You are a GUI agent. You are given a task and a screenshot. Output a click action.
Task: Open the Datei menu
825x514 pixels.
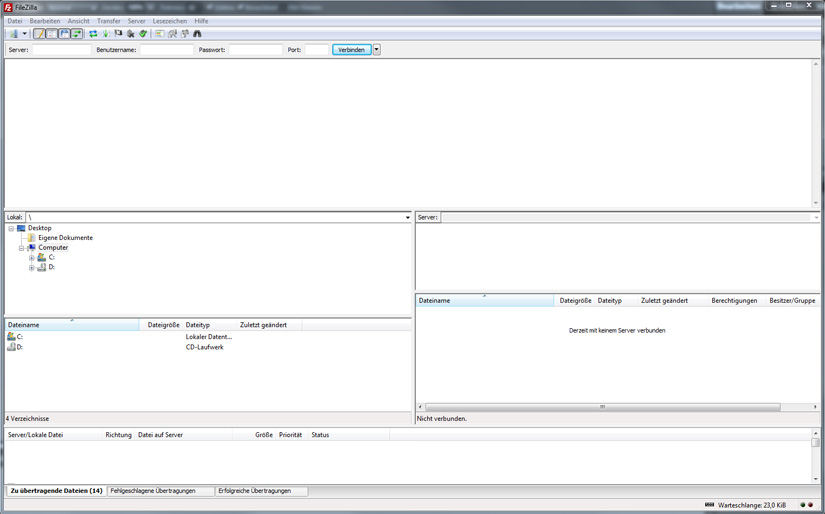click(x=15, y=21)
